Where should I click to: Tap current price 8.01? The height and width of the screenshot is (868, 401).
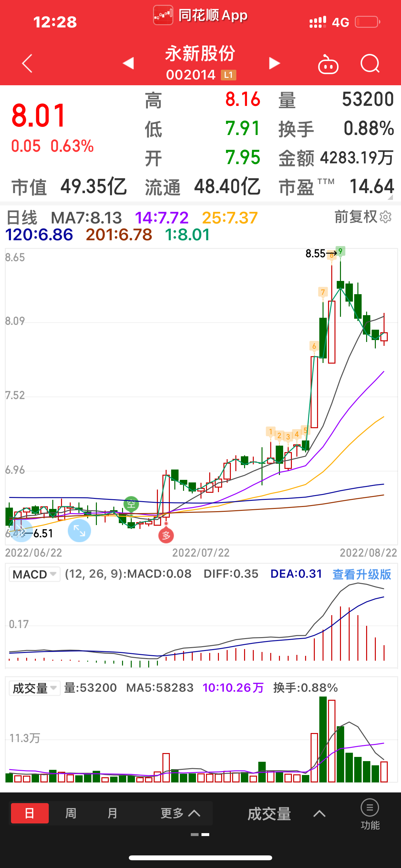(x=38, y=116)
